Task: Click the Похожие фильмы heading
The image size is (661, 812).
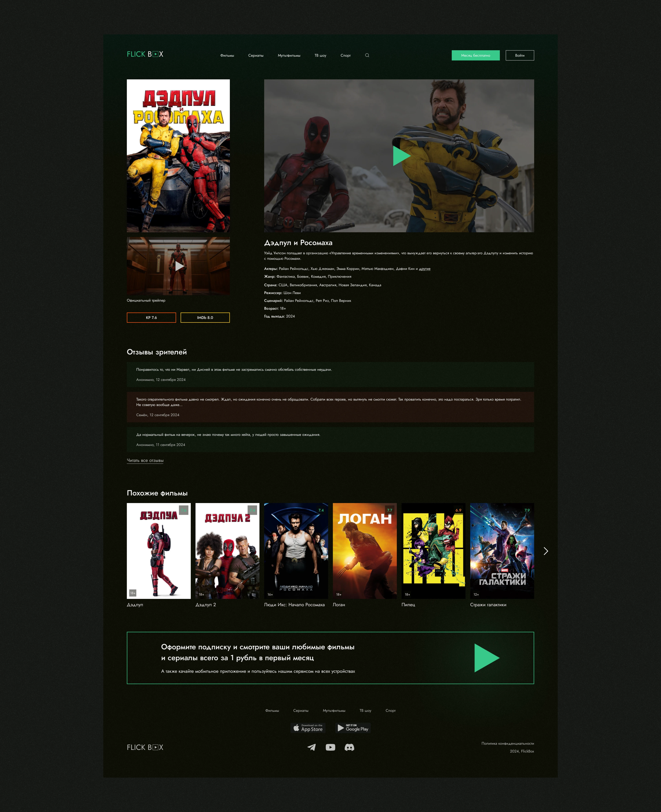Action: pyautogui.click(x=157, y=493)
